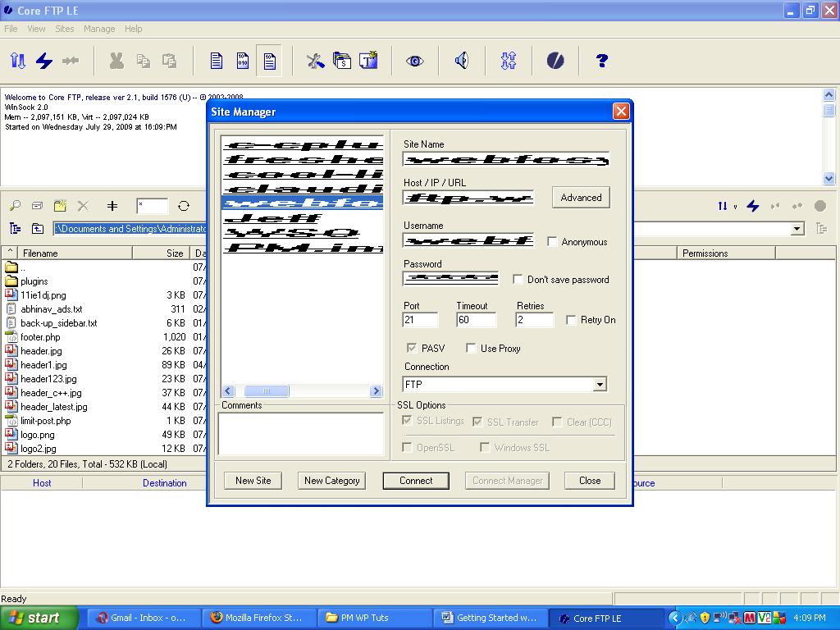Click the Cut scissors toolbar icon
Screen dimensions: 840x630
(x=116, y=61)
